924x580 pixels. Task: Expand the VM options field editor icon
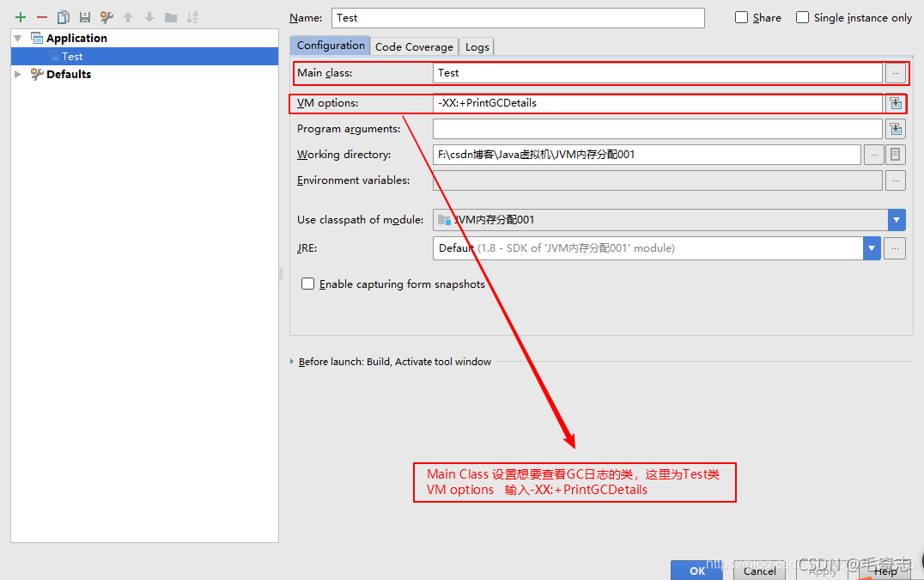pos(896,103)
